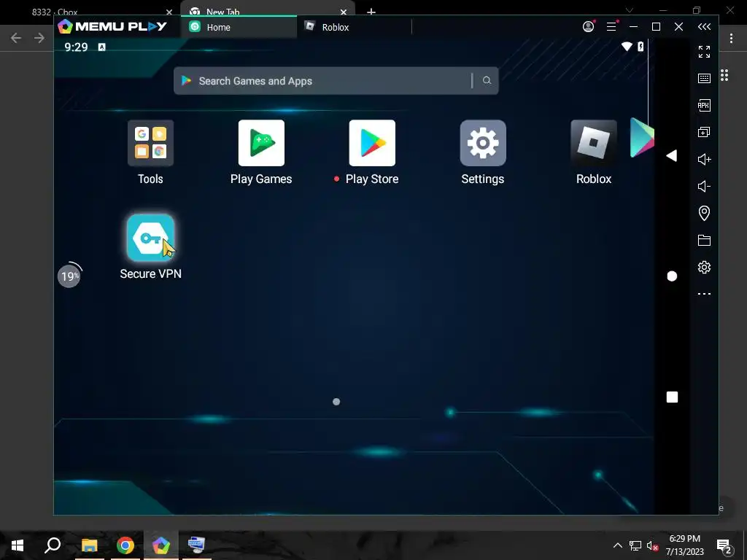Open Google apps grid in Chrome
This screenshot has width=747, height=560.
point(724,75)
